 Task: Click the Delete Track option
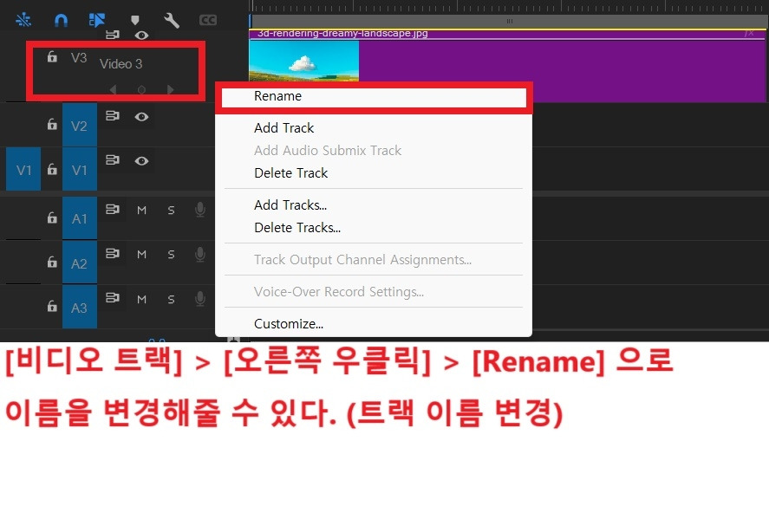click(290, 172)
